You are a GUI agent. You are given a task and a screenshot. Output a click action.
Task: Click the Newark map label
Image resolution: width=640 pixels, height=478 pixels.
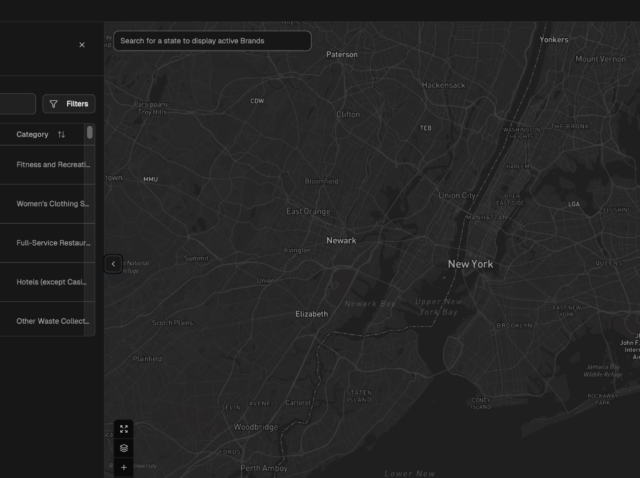tap(341, 240)
